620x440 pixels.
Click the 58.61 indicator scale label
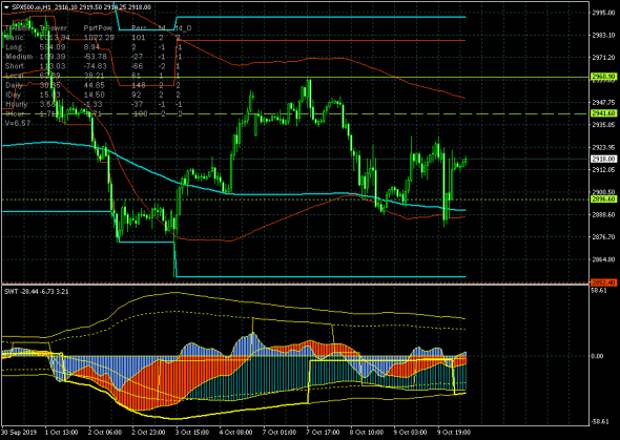click(x=599, y=291)
